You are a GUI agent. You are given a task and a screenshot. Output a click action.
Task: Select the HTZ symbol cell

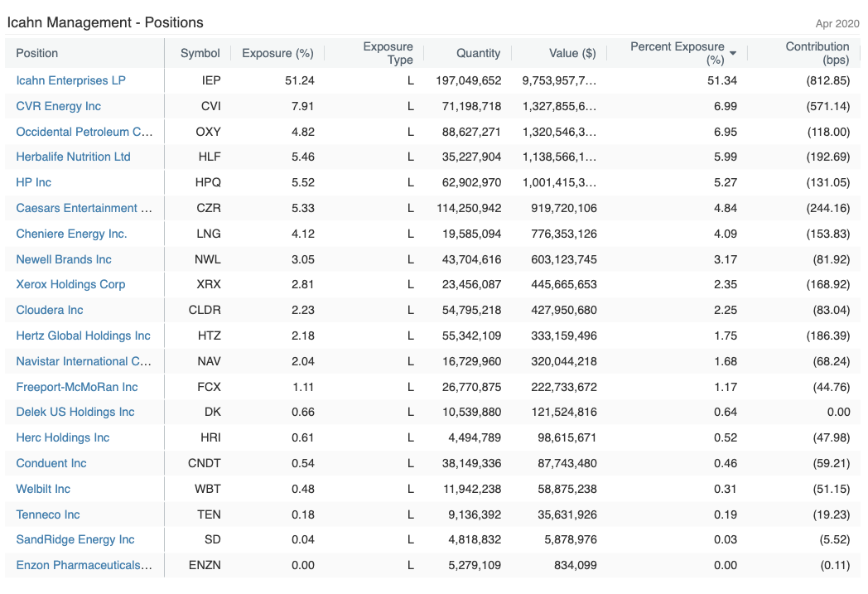pyautogui.click(x=210, y=336)
